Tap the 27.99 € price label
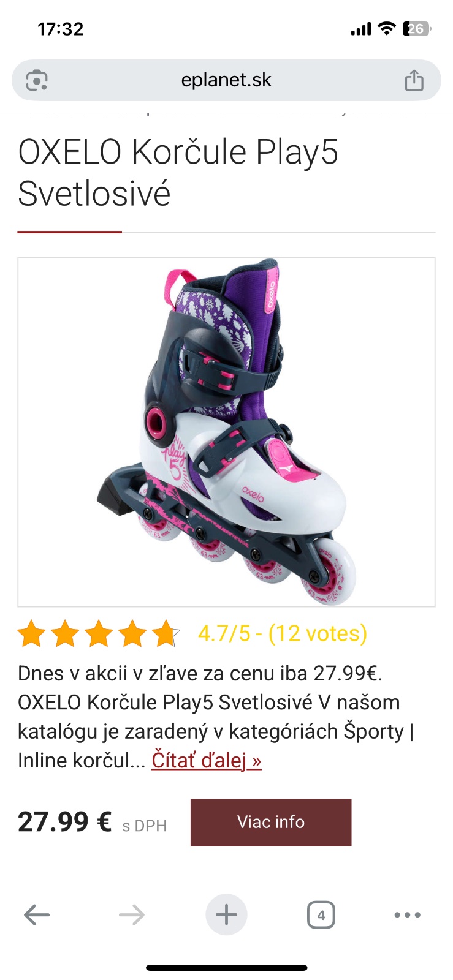Image resolution: width=453 pixels, height=980 pixels. [x=64, y=822]
